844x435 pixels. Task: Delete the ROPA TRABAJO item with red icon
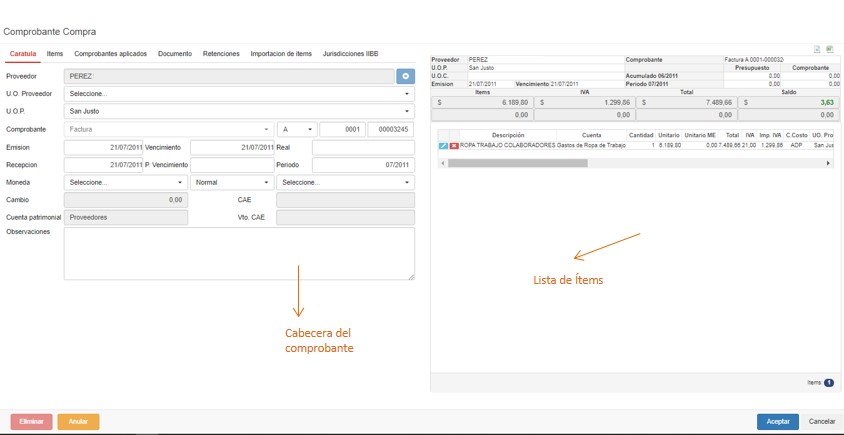coord(454,146)
